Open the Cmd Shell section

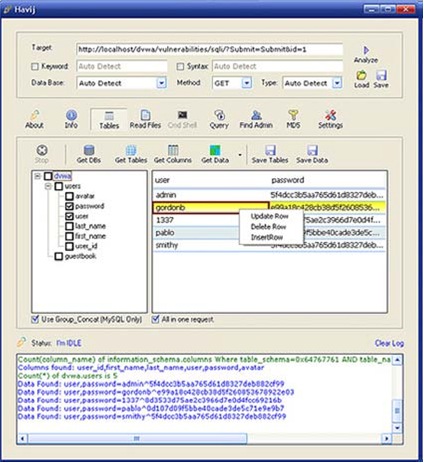coord(182,119)
